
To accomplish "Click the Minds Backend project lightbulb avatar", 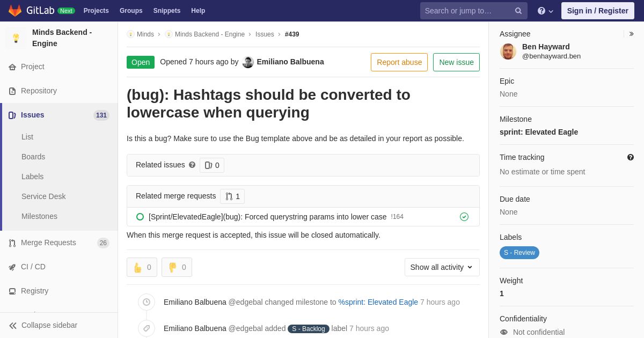I will click(x=16, y=38).
